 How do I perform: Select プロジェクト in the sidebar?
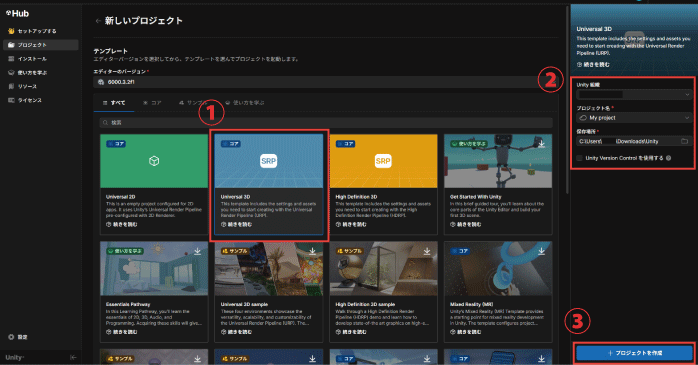[41, 45]
